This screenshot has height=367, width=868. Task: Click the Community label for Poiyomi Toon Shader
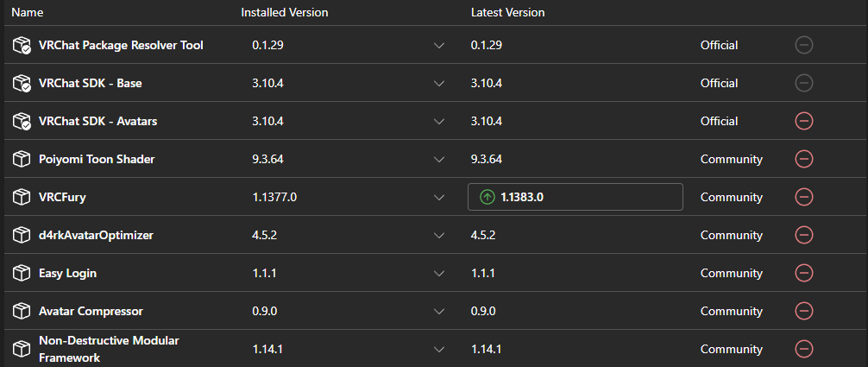[x=732, y=160]
